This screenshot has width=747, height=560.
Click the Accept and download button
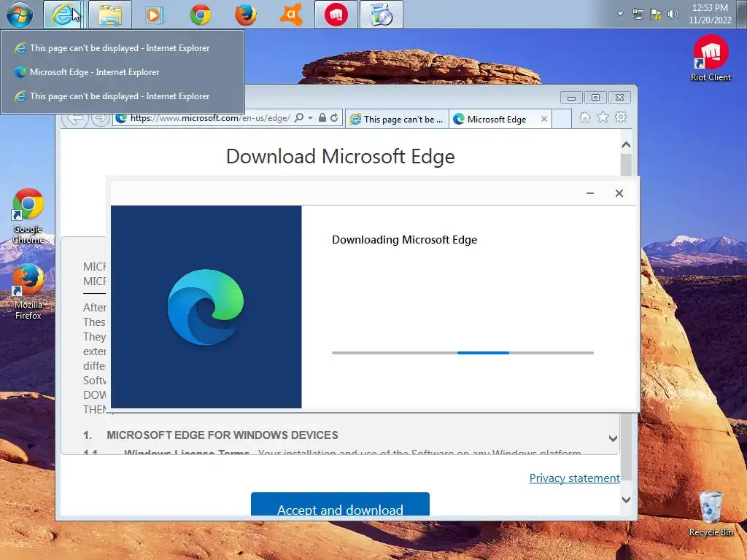click(x=340, y=505)
